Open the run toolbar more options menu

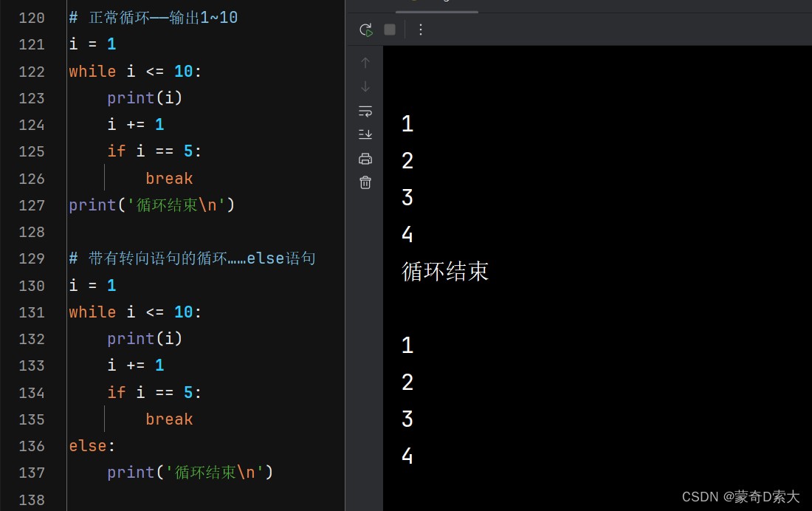(x=421, y=30)
